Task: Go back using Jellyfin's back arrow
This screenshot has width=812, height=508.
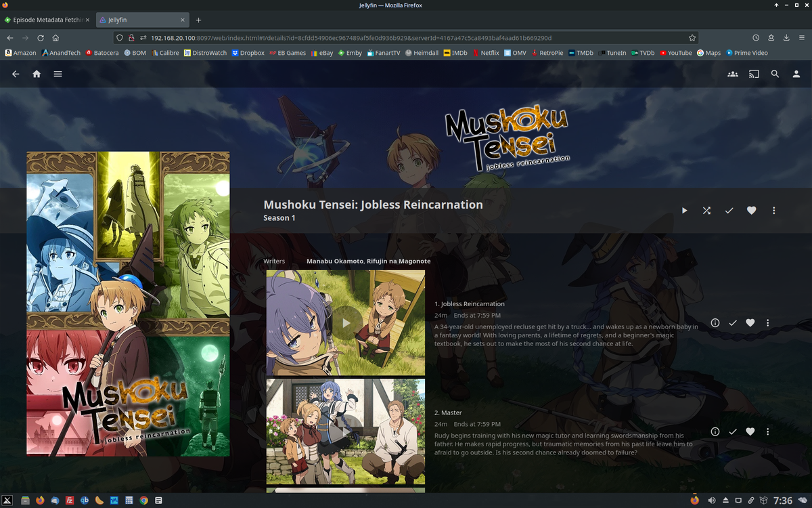Action: click(x=16, y=74)
